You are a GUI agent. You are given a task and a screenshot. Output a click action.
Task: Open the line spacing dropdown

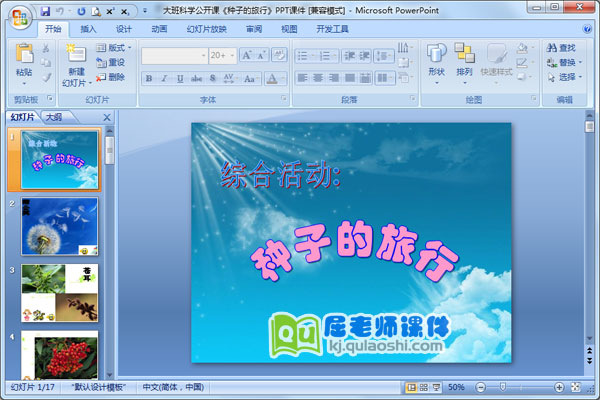click(x=384, y=56)
